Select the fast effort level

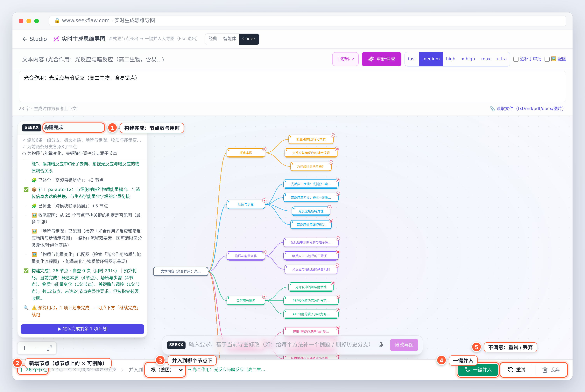(412, 59)
